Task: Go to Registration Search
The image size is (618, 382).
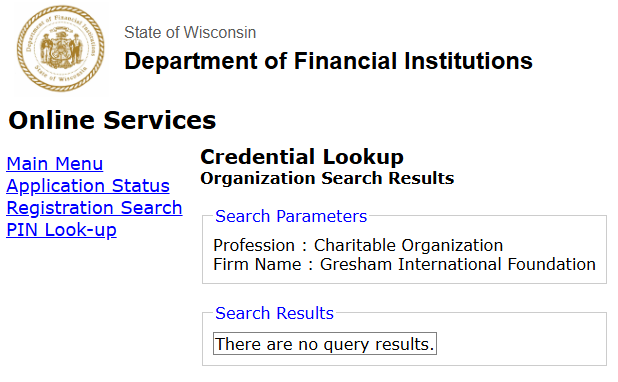Action: pyautogui.click(x=94, y=208)
